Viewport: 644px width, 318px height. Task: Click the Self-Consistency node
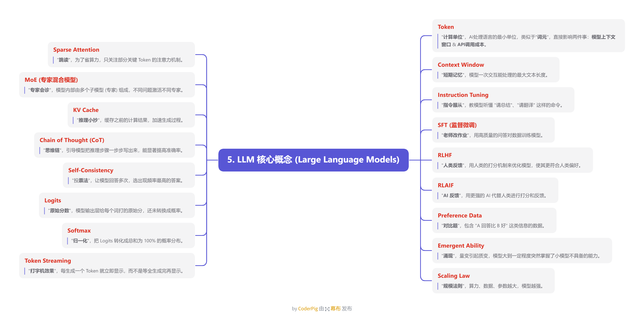click(90, 170)
